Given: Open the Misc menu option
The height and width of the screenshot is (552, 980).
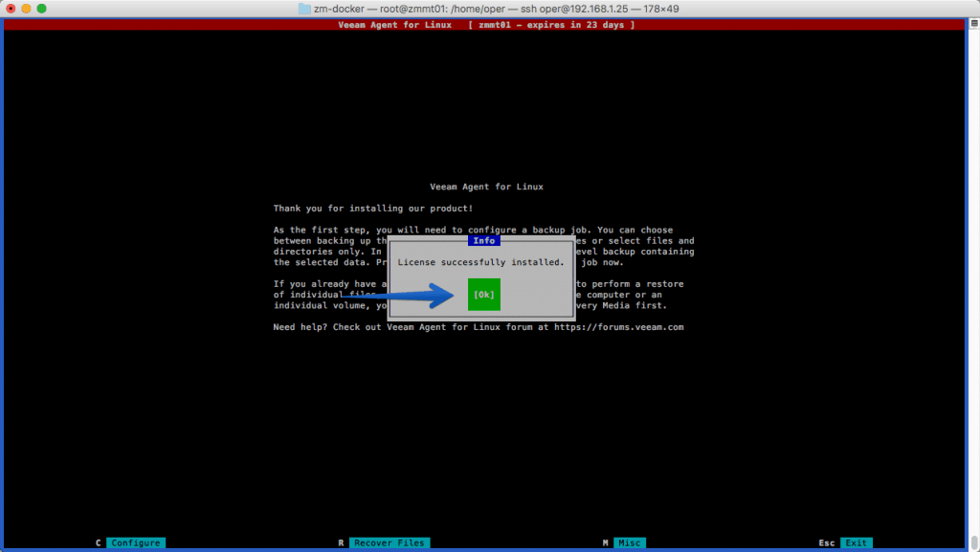Looking at the screenshot, I should pos(629,542).
